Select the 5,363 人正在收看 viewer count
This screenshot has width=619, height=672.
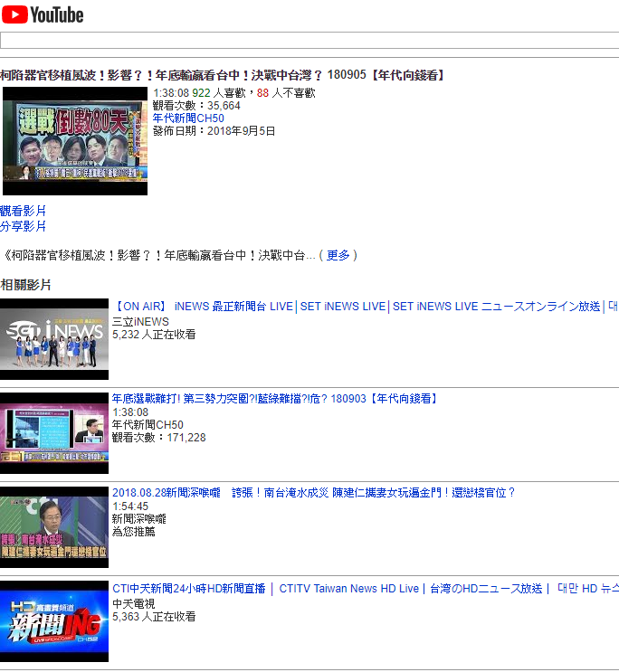154,617
